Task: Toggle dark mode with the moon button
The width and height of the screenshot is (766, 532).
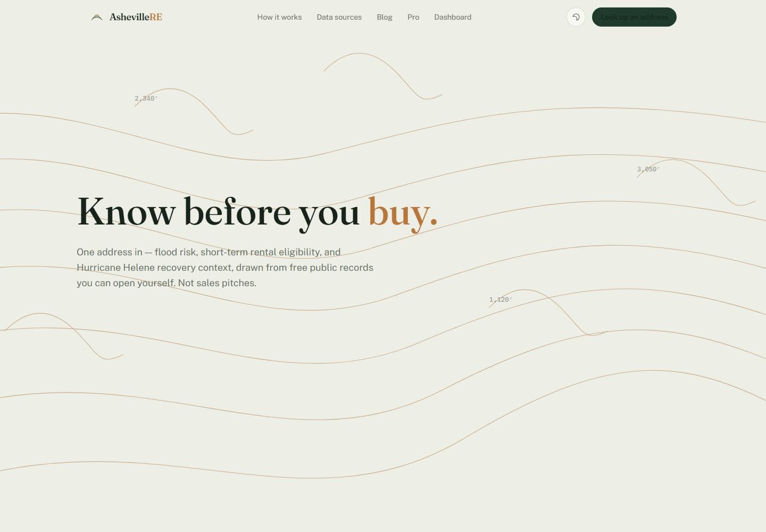Action: pos(576,17)
